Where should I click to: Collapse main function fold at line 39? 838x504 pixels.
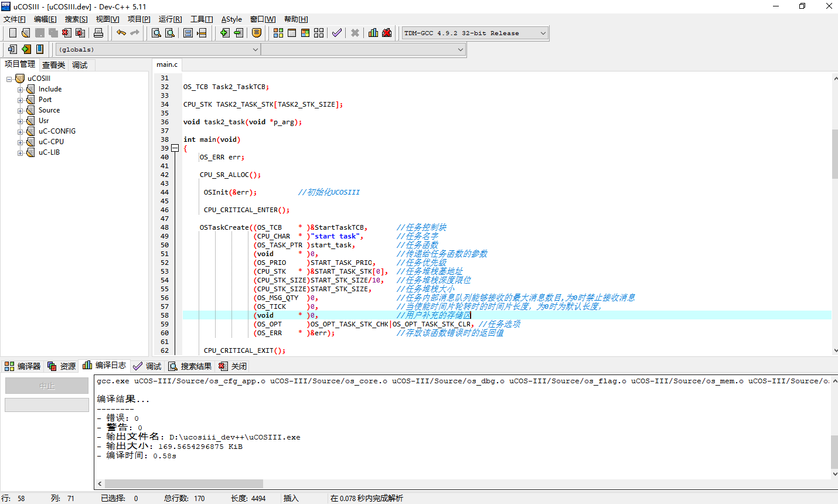[x=175, y=148]
